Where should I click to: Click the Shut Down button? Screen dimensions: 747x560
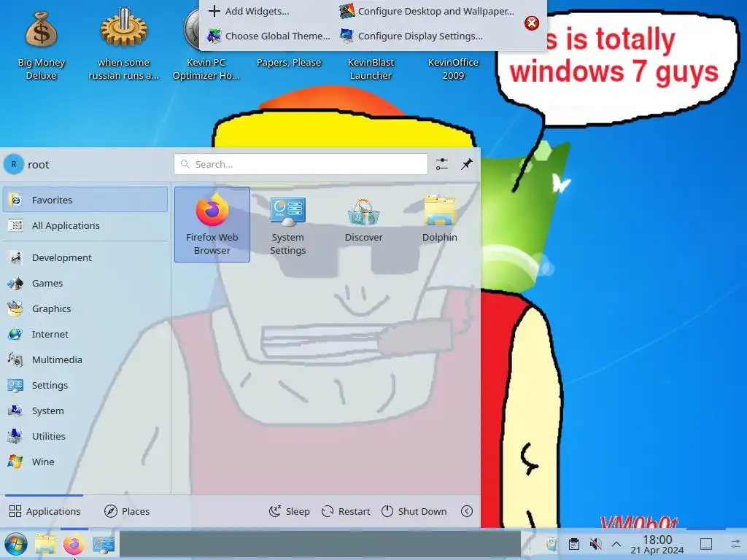click(x=414, y=511)
